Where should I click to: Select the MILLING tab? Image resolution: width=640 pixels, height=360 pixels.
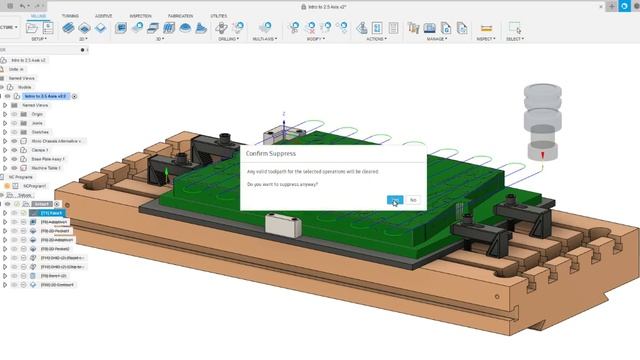point(38,16)
